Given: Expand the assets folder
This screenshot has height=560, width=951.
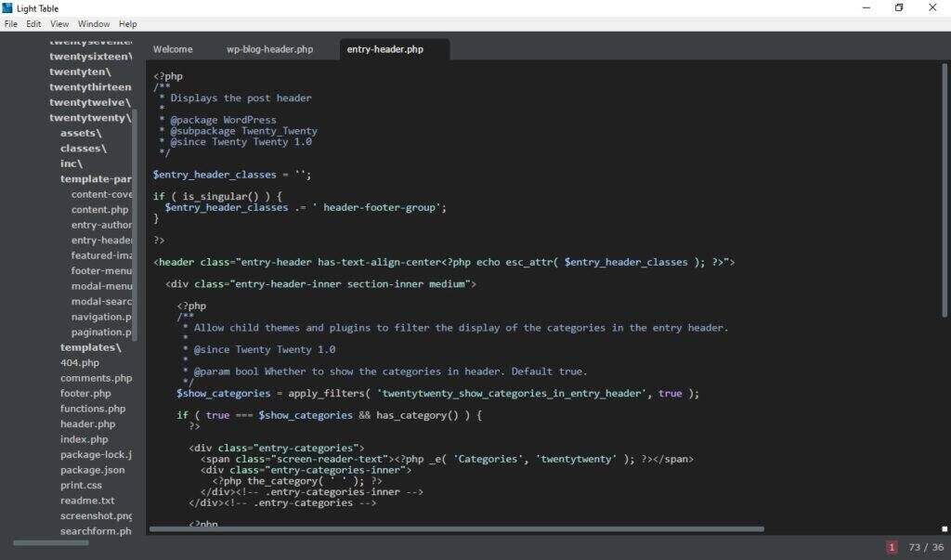Looking at the screenshot, I should [81, 133].
